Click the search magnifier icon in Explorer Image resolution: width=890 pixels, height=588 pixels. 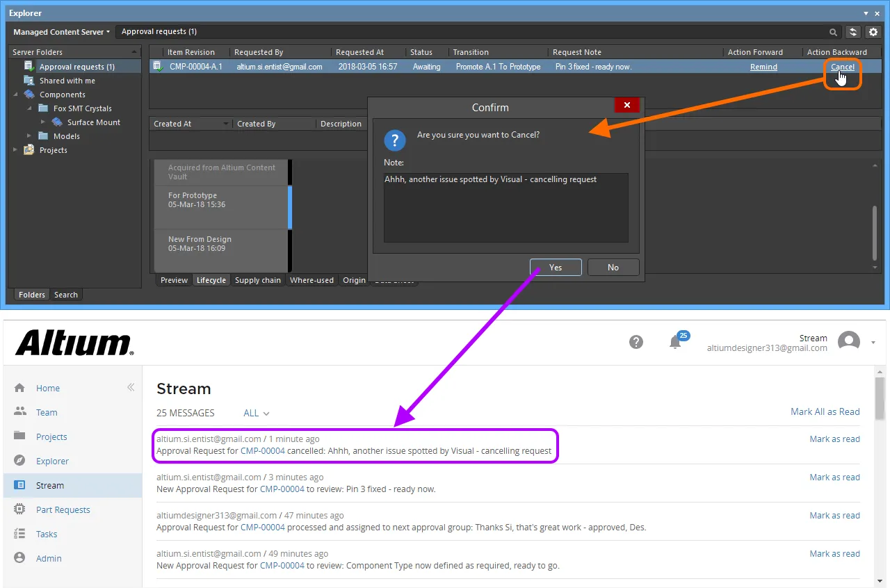point(833,32)
